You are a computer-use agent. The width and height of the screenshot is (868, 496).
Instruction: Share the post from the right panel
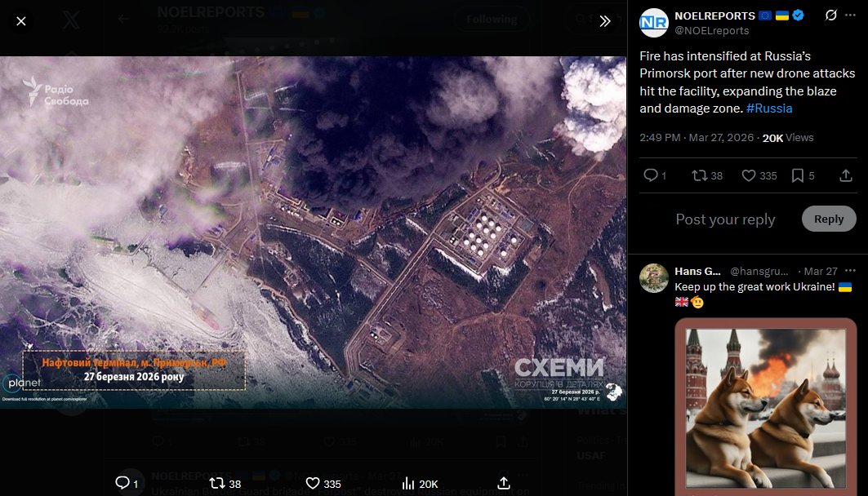coord(845,175)
